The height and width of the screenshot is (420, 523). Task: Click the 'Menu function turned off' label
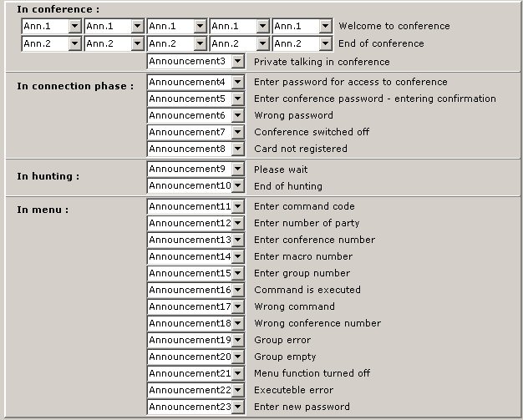(x=312, y=373)
